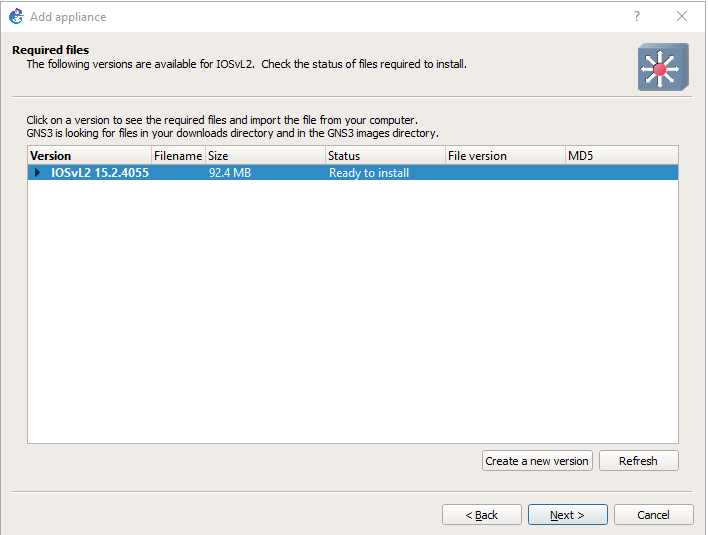Click the Filename column header
Viewport: 708px width, 535px height.
pos(178,156)
